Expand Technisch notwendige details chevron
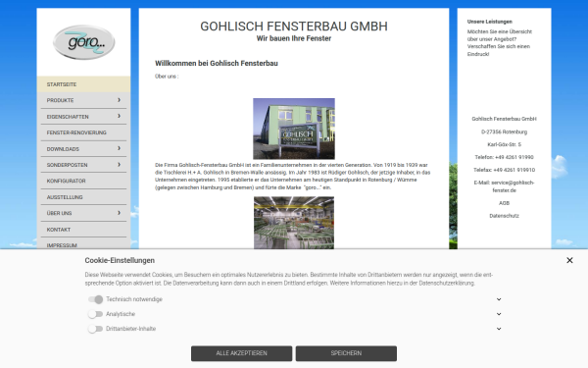Viewport: 588px width, 368px height. (499, 299)
